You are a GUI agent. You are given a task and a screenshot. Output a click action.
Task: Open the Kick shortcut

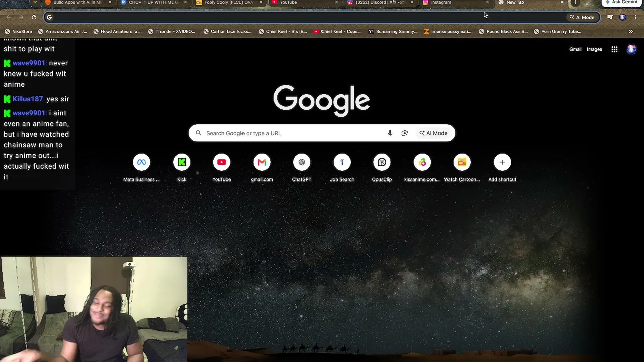coord(182,168)
